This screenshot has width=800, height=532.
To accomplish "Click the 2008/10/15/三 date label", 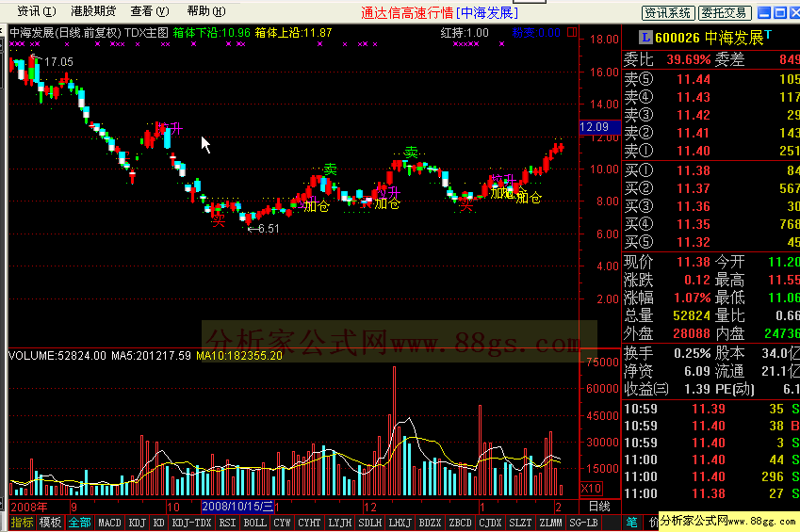I will [x=237, y=507].
